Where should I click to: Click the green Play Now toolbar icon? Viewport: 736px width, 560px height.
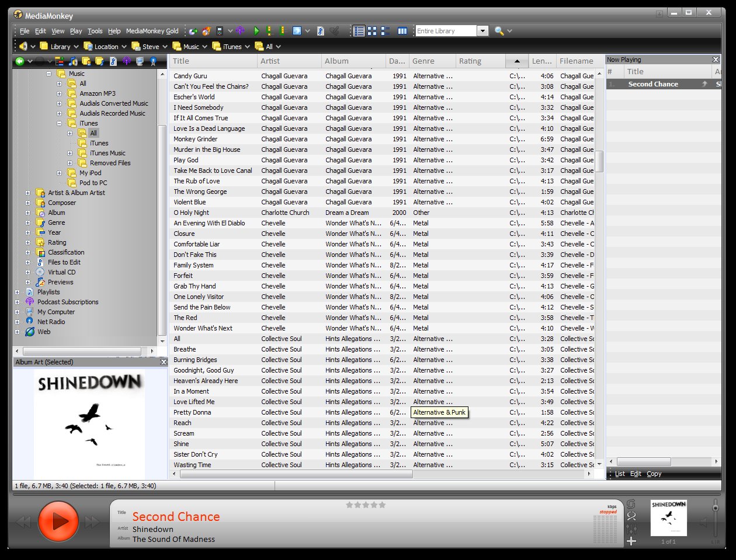(256, 31)
